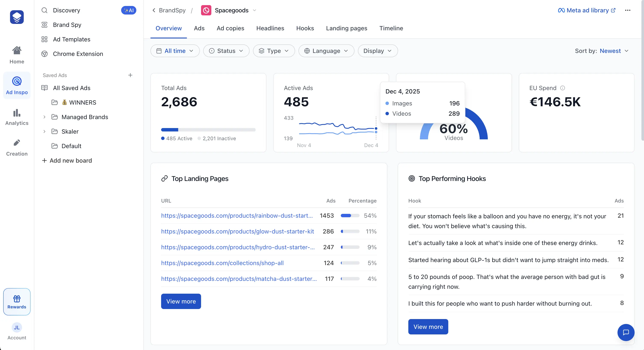Click the Brand Spy eye icon

[x=44, y=25]
